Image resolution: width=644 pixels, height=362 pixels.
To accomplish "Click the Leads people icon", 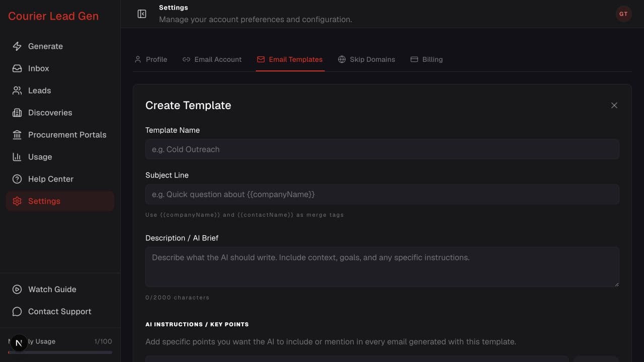I will [17, 90].
